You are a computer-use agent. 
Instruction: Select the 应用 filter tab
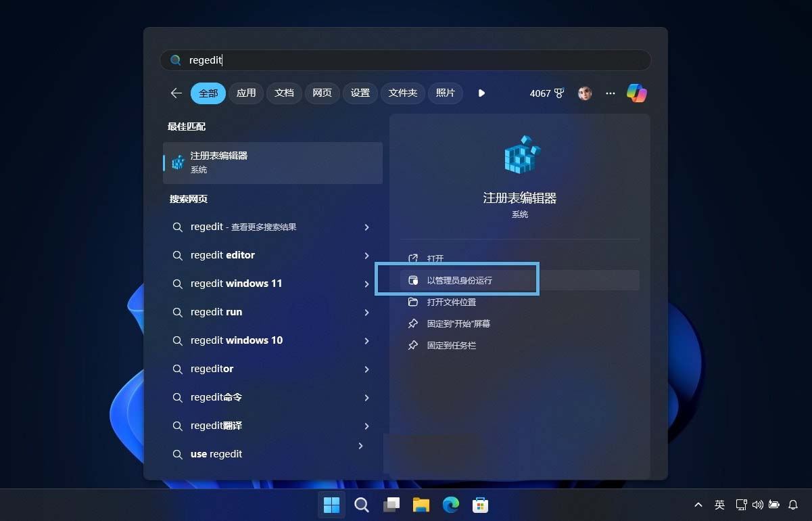(246, 93)
